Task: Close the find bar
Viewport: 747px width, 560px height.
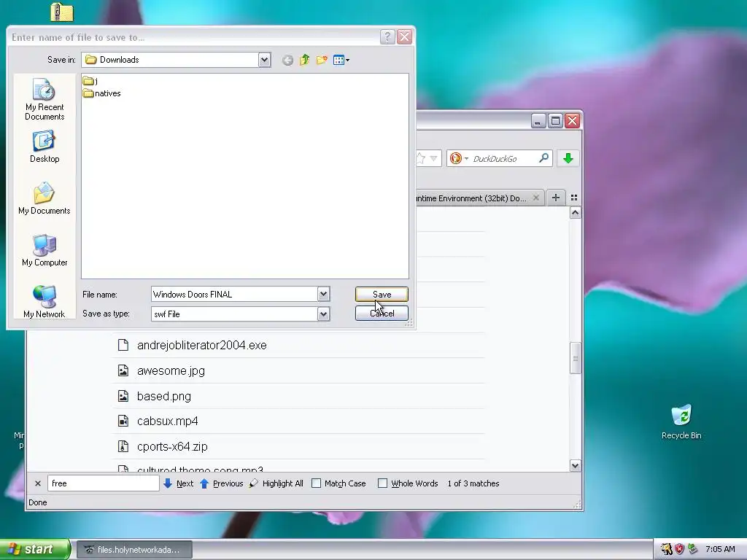Action: [38, 483]
